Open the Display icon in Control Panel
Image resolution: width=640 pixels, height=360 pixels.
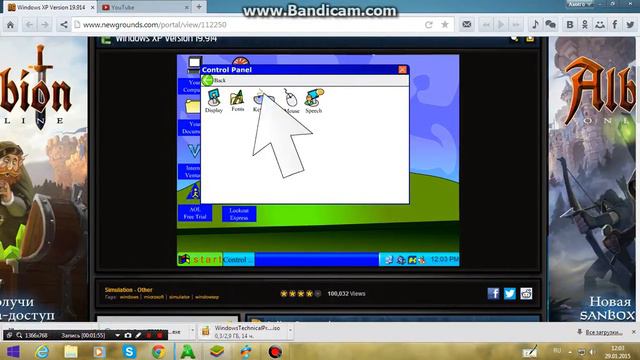pyautogui.click(x=214, y=101)
